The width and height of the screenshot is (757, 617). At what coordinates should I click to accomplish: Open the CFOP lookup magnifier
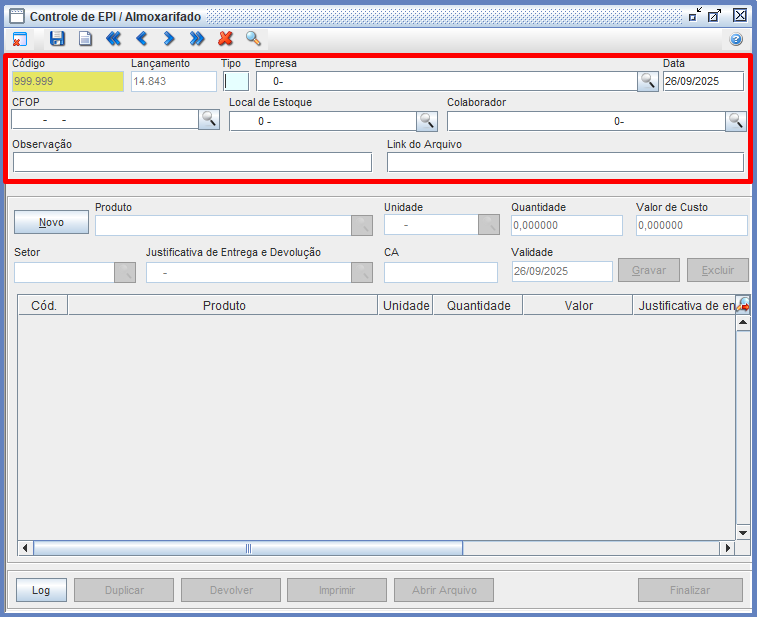click(x=209, y=120)
